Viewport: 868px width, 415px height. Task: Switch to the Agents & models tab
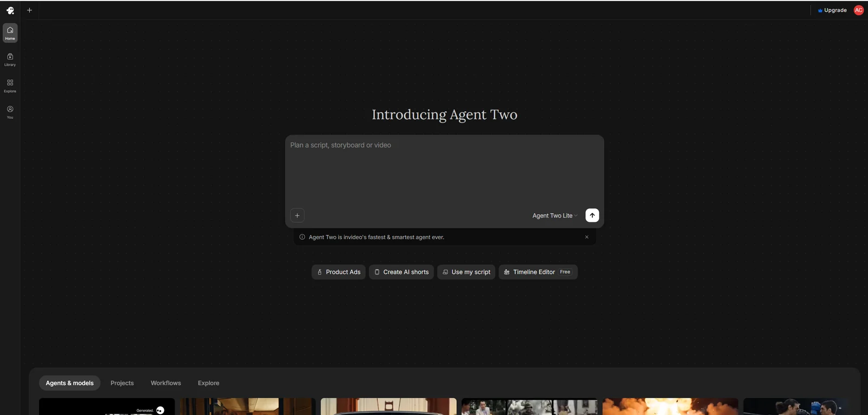pos(69,383)
